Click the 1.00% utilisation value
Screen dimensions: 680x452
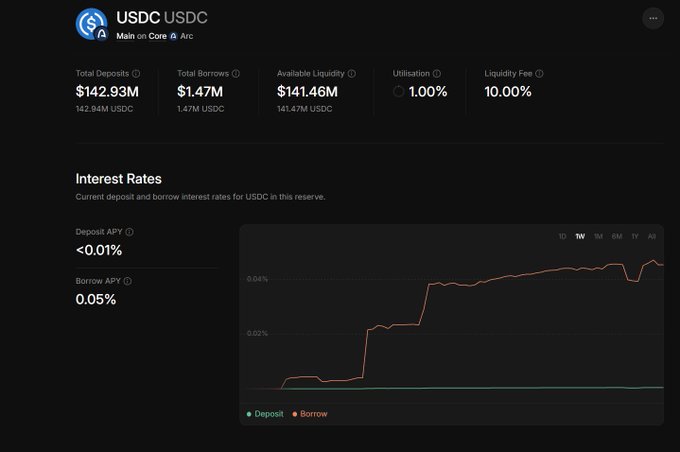[x=428, y=92]
